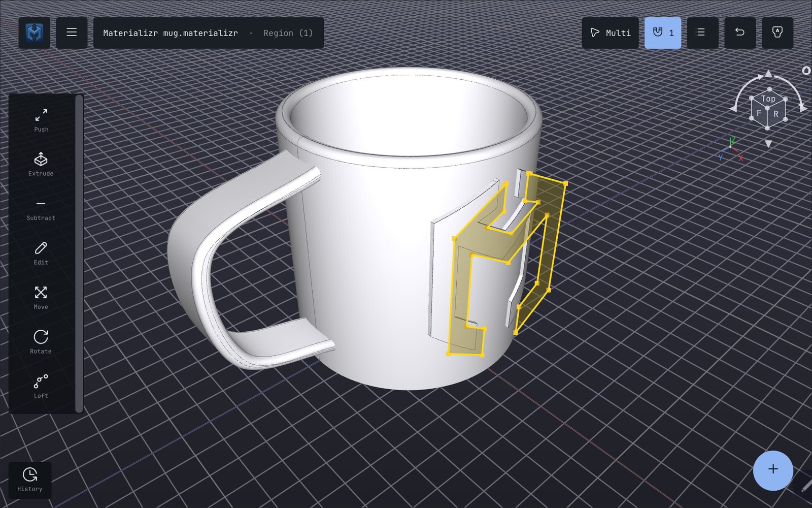Click the down arrow below view cube
The height and width of the screenshot is (508, 812).
click(x=768, y=144)
